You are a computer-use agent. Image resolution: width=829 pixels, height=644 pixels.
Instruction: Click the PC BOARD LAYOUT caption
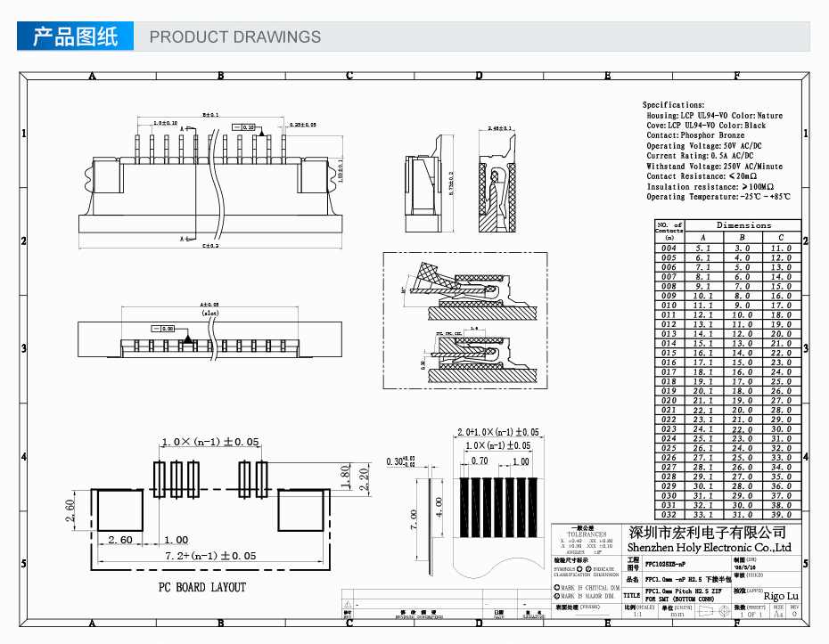202,588
